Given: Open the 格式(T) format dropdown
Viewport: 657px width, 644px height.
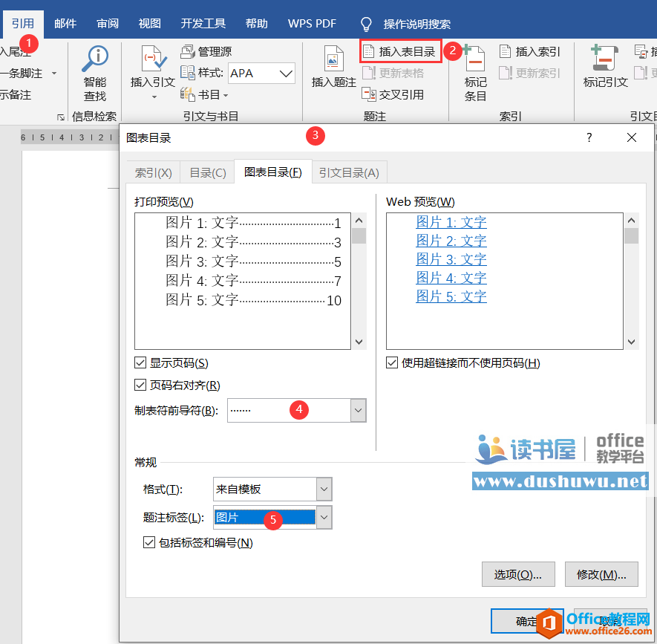Looking at the screenshot, I should (x=324, y=489).
